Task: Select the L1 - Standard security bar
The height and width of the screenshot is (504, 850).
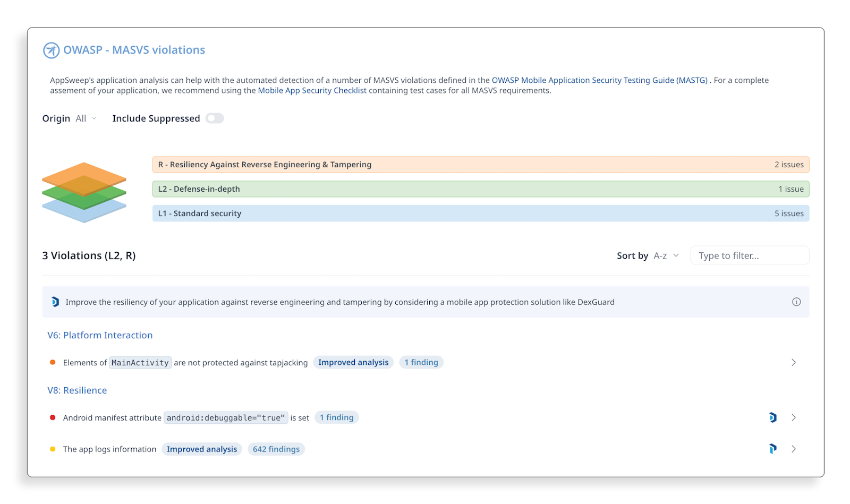Action: click(480, 213)
